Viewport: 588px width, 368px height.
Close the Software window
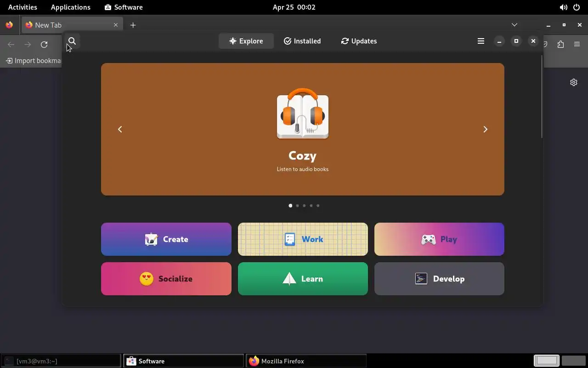coord(533,41)
